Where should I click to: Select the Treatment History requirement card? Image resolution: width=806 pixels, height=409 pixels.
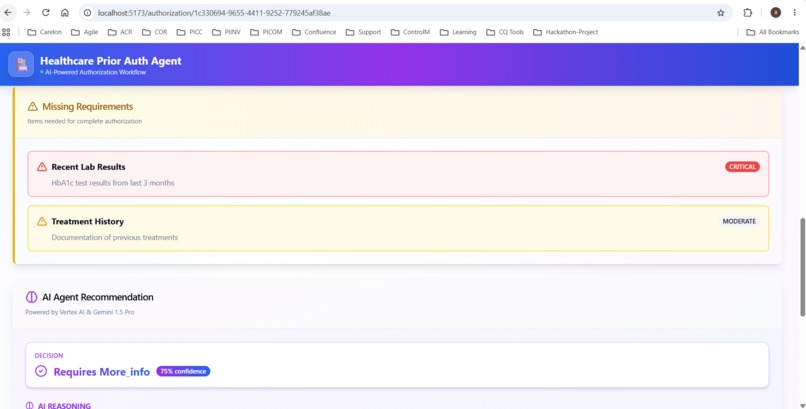[398, 228]
